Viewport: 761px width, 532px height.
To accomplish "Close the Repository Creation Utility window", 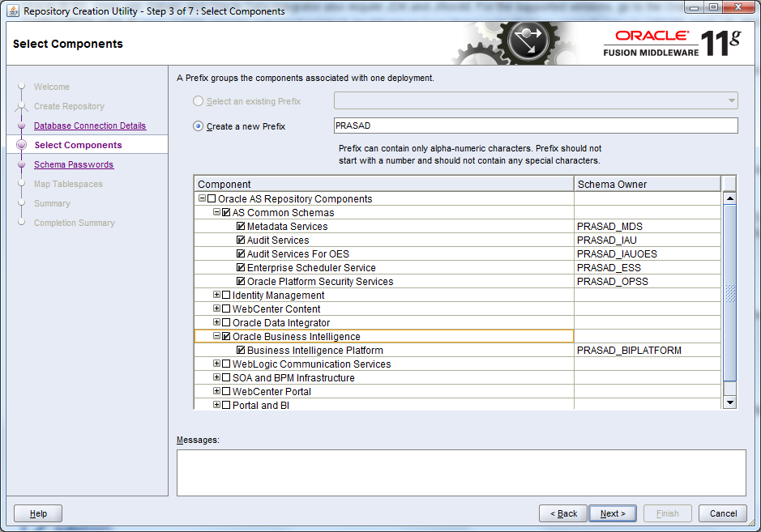I will 737,7.
